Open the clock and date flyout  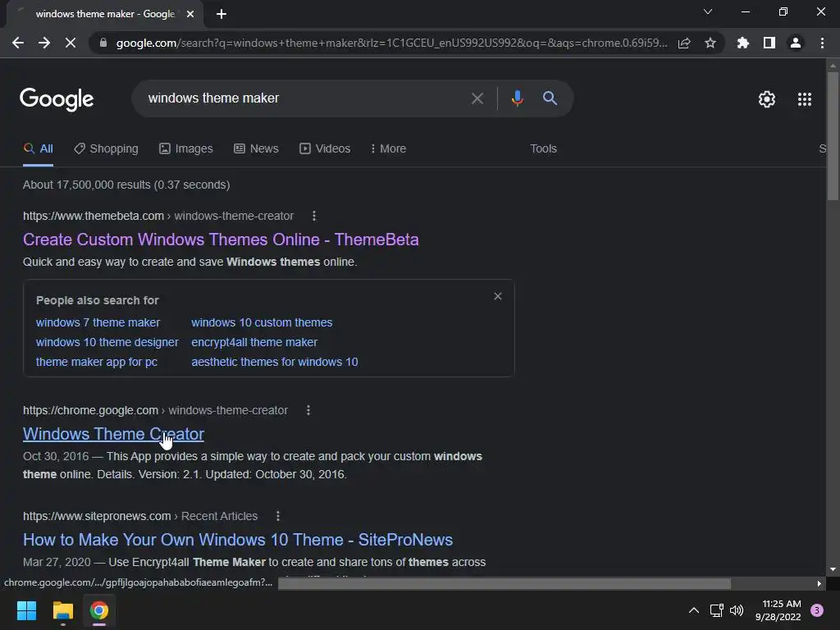point(778,610)
